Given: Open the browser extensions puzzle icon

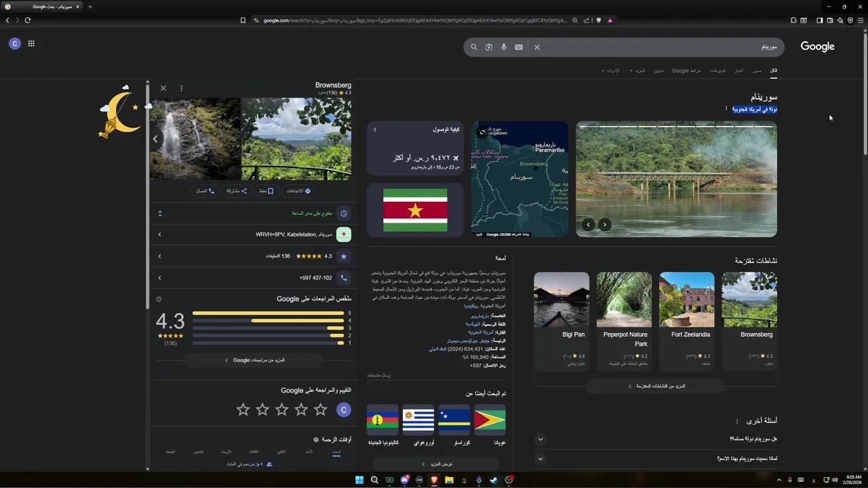Looking at the screenshot, I should [793, 20].
